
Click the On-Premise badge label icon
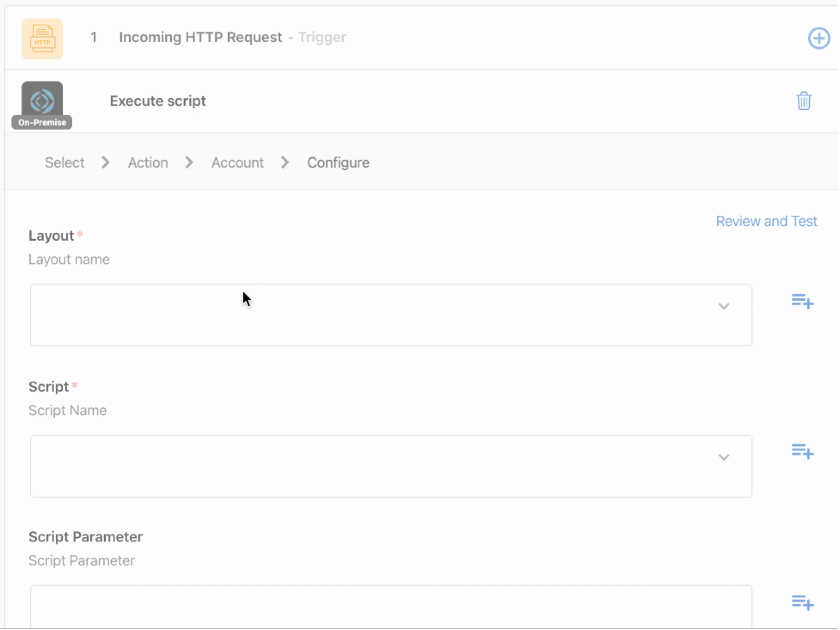42,122
